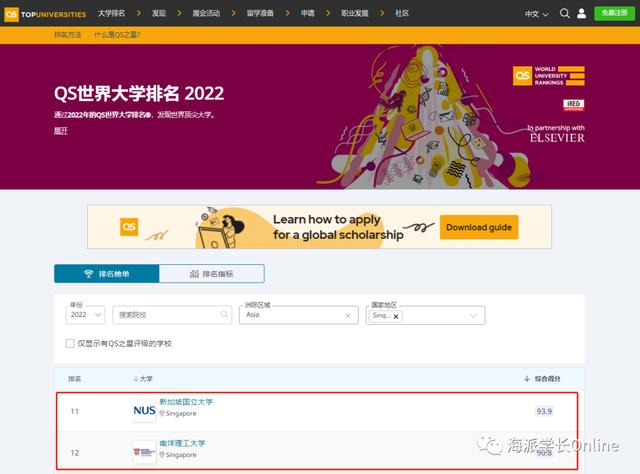
Task: Switch to the 排名榜单 tab
Action: pos(107,274)
